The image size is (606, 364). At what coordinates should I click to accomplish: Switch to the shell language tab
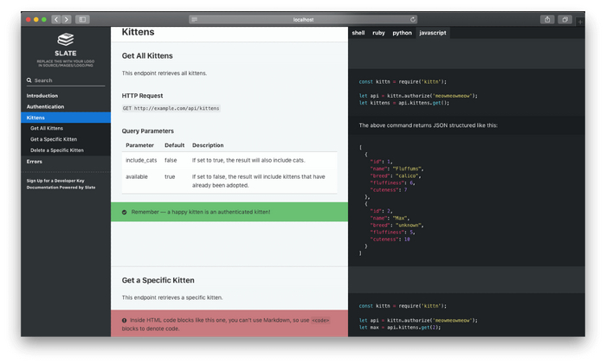pyautogui.click(x=358, y=32)
